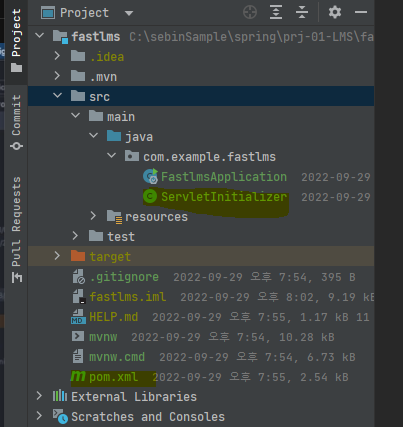The width and height of the screenshot is (403, 427).
Task: Select the mvnw file name
Action: click(x=103, y=337)
